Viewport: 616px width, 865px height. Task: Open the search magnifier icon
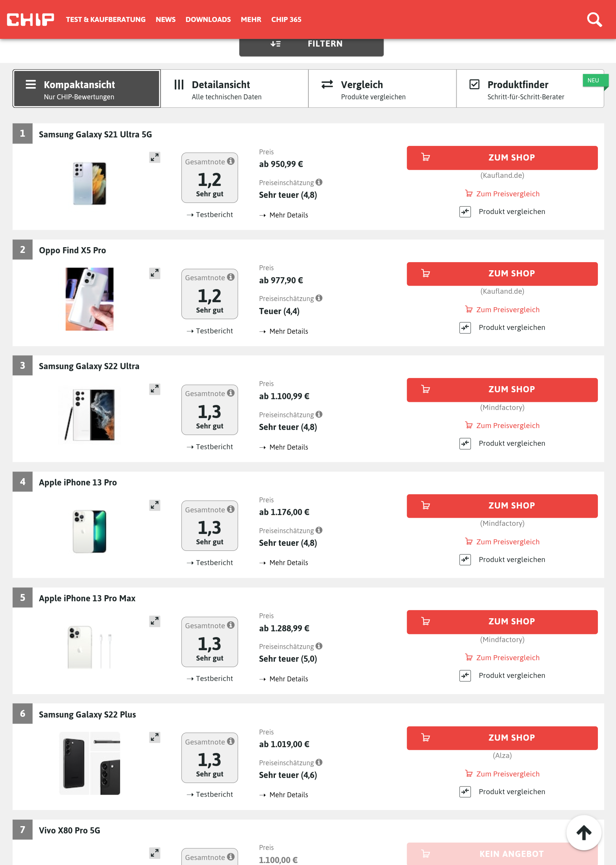tap(594, 20)
